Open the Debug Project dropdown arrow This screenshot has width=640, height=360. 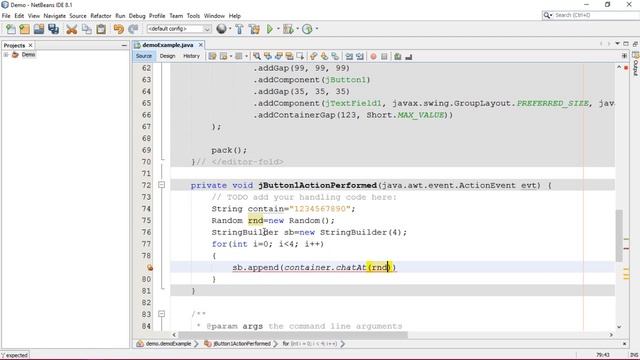[297, 29]
